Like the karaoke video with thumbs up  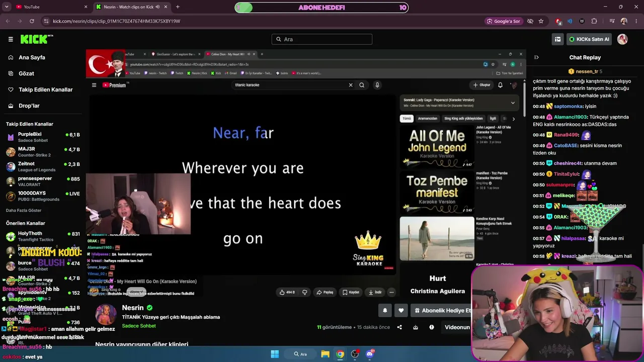(287, 292)
